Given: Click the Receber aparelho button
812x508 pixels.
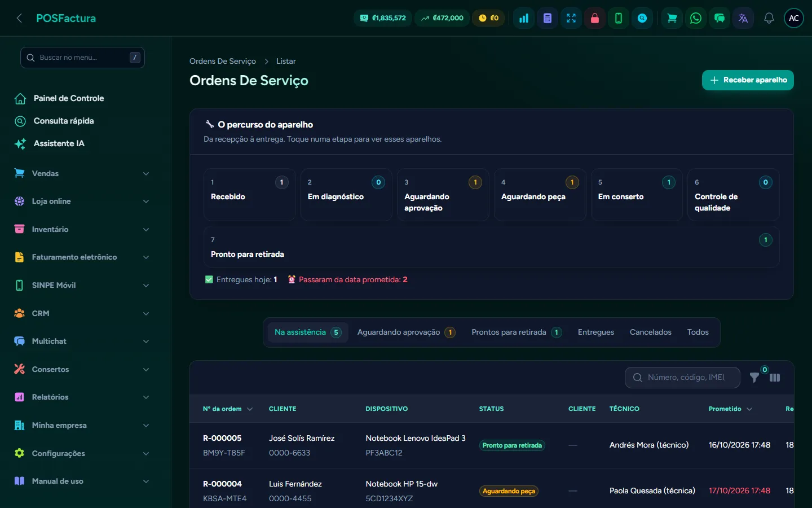Looking at the screenshot, I should pyautogui.click(x=748, y=80).
